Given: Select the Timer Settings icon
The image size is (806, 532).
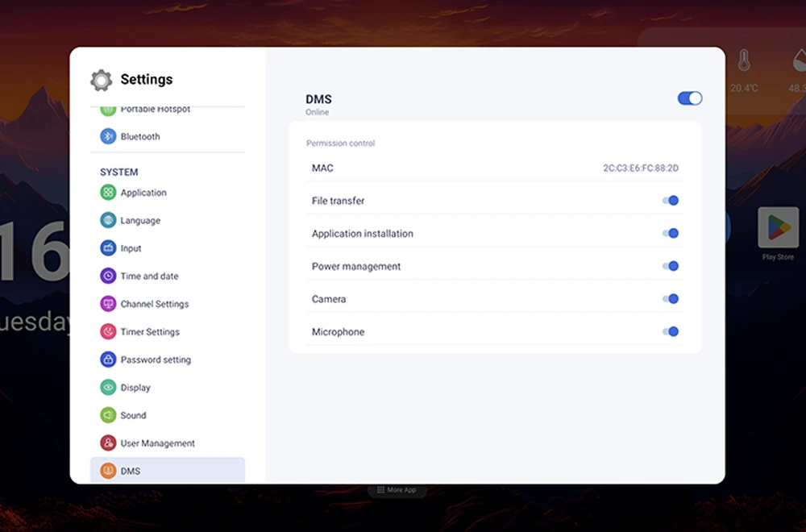Looking at the screenshot, I should tap(108, 331).
